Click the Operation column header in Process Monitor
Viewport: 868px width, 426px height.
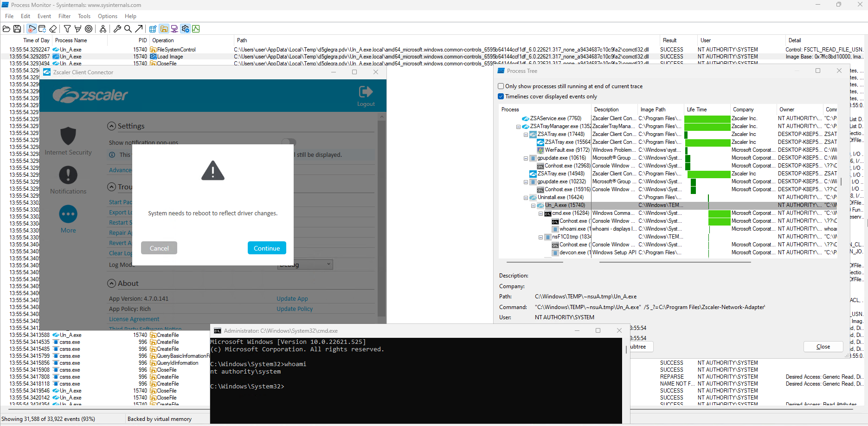click(192, 40)
